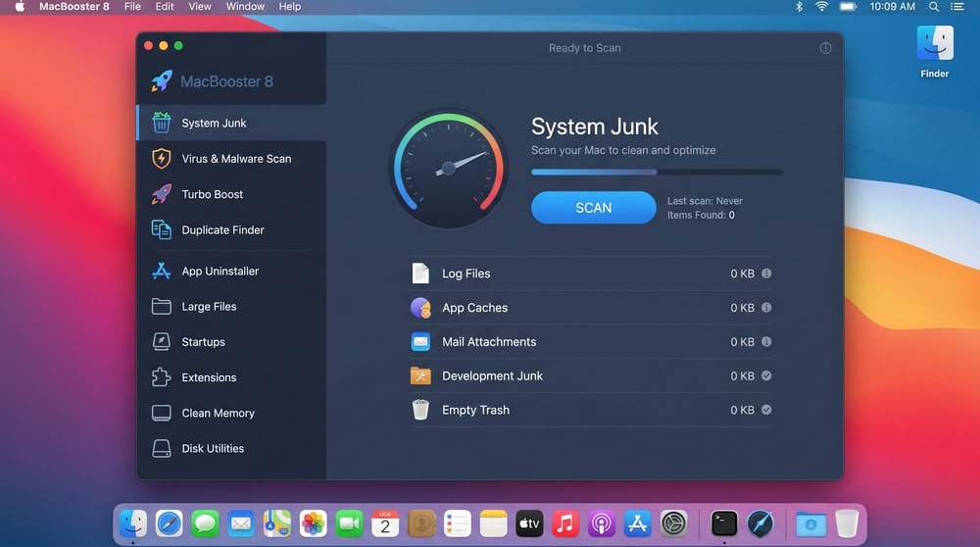Viewport: 980px width, 547px height.
Task: Open the Window menu
Action: [x=245, y=6]
